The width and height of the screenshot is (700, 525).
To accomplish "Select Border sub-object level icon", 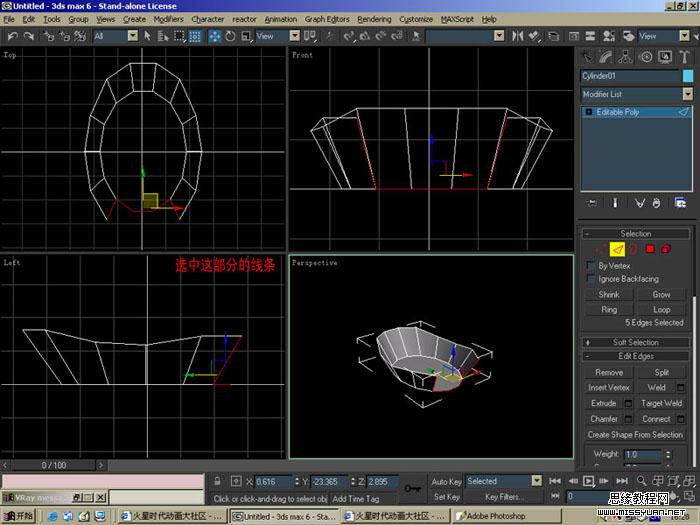I will click(633, 249).
